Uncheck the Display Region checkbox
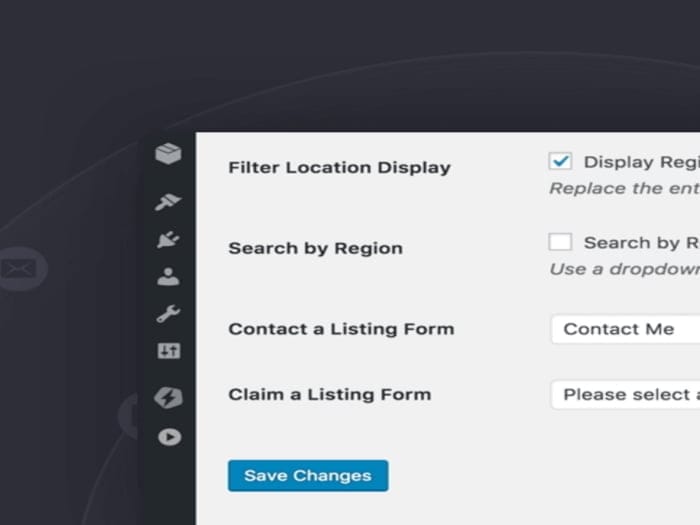This screenshot has height=525, width=700. pos(560,161)
